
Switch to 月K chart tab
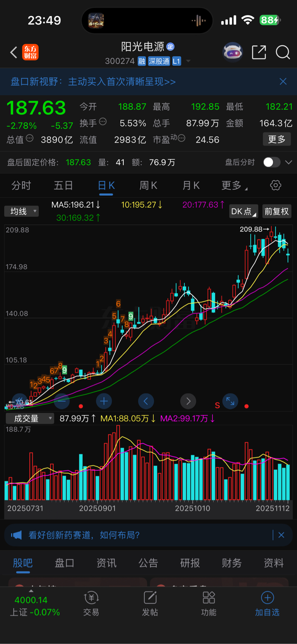[x=191, y=186]
